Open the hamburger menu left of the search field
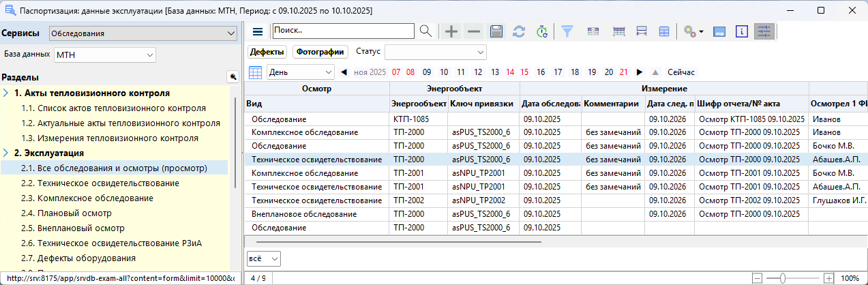The width and height of the screenshot is (868, 285). (258, 31)
